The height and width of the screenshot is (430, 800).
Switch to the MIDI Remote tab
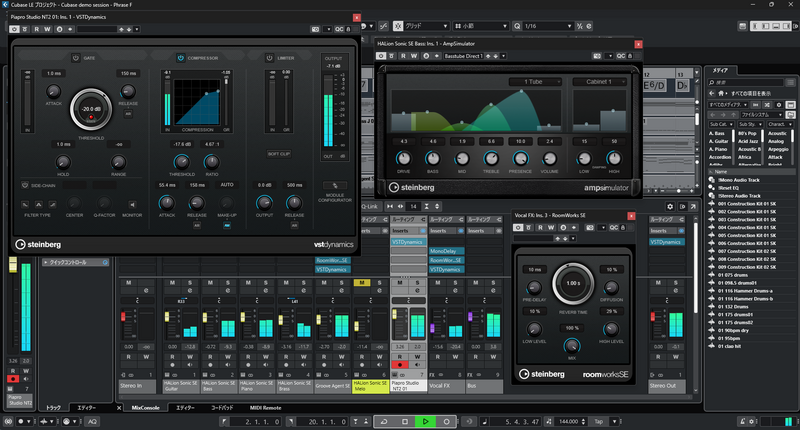click(x=265, y=408)
